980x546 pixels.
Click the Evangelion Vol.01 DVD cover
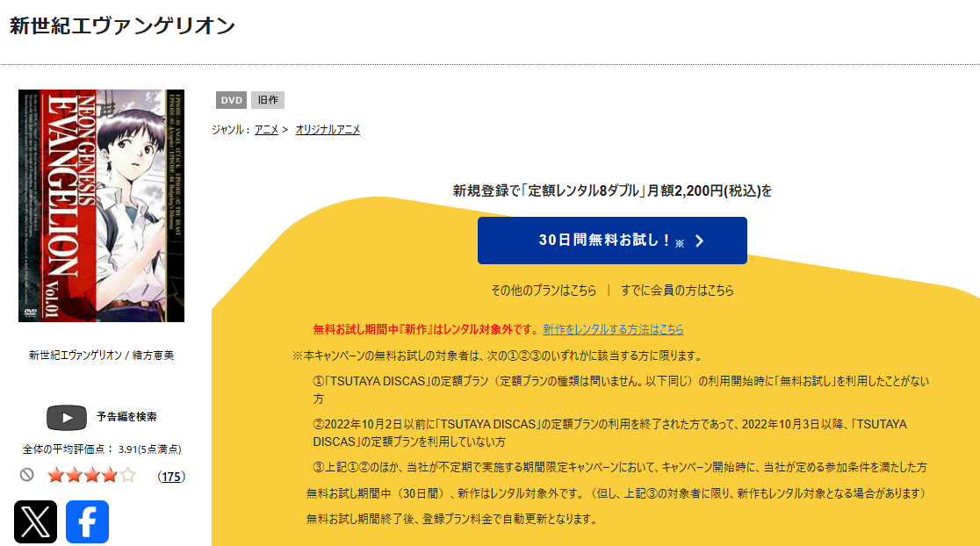pyautogui.click(x=101, y=206)
